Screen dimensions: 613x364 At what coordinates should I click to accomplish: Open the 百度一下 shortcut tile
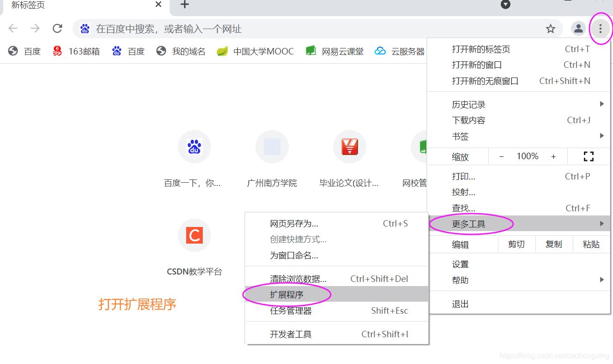[194, 159]
